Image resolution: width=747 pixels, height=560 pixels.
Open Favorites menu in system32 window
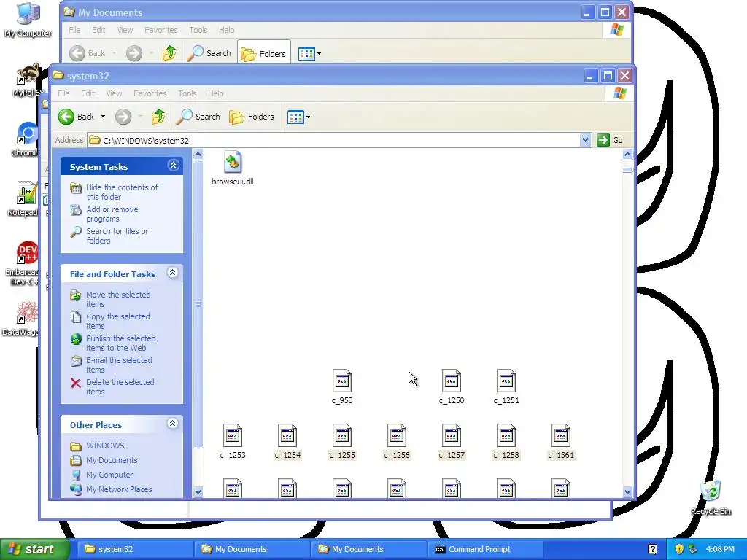pyautogui.click(x=150, y=93)
